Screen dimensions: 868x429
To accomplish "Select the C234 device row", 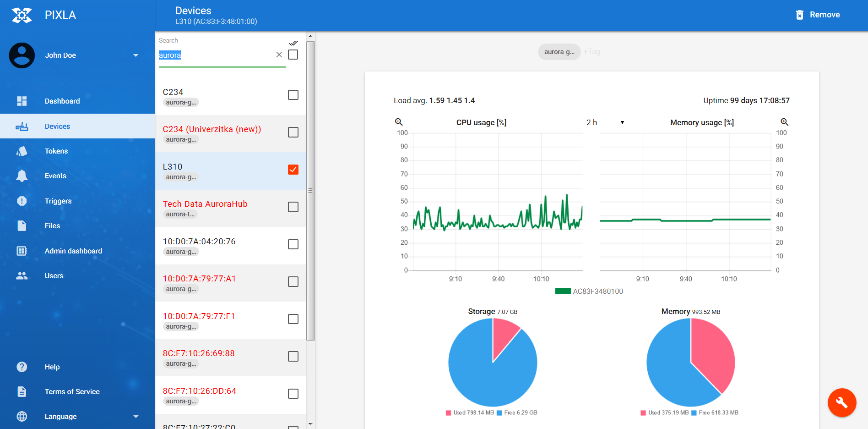I will tap(230, 96).
